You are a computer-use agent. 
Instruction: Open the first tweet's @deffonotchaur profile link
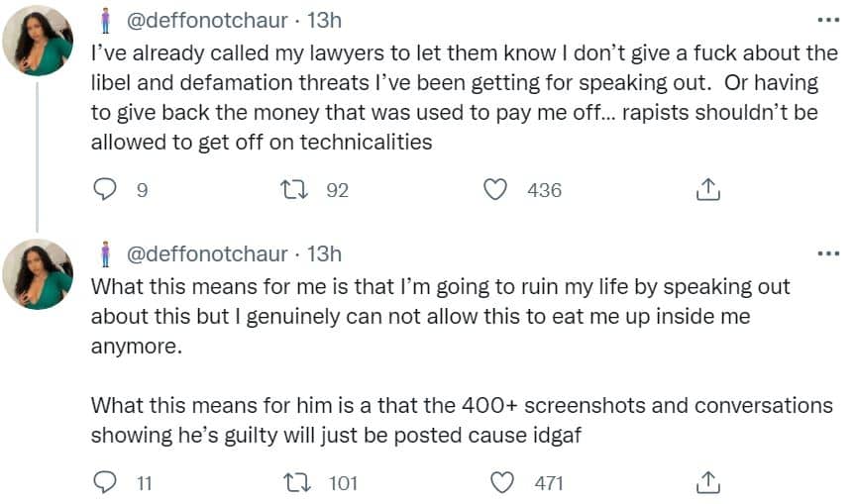tap(207, 20)
